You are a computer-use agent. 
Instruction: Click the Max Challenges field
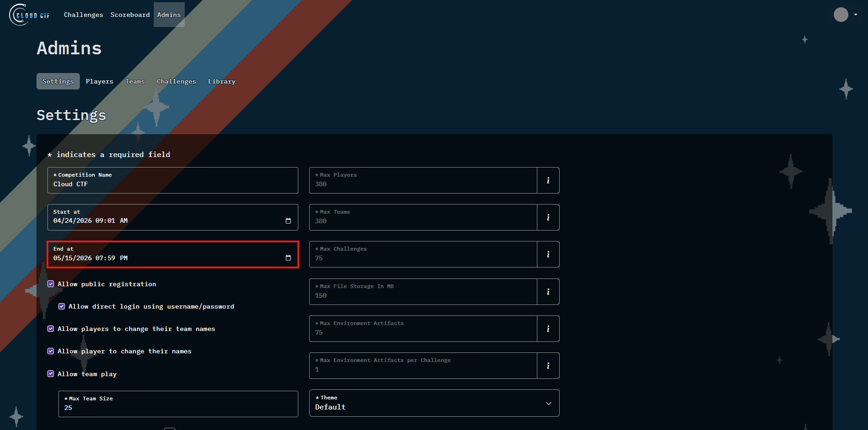[x=423, y=254]
